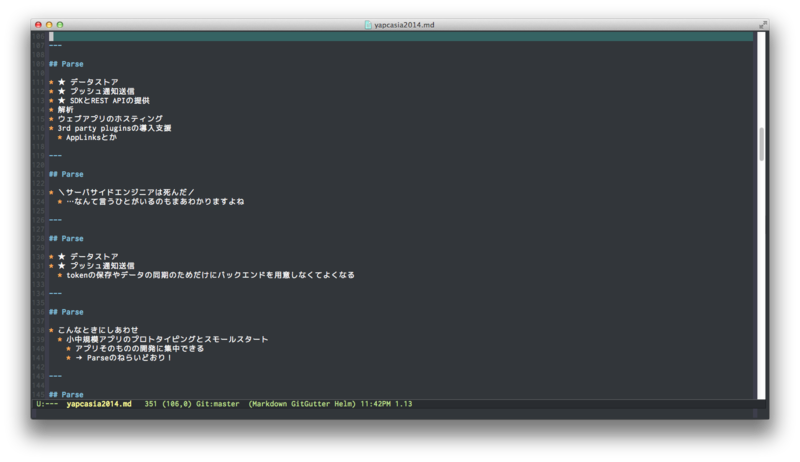Image resolution: width=800 pixels, height=462 pixels.
Task: Zoom the window with the green button
Action: coord(60,24)
